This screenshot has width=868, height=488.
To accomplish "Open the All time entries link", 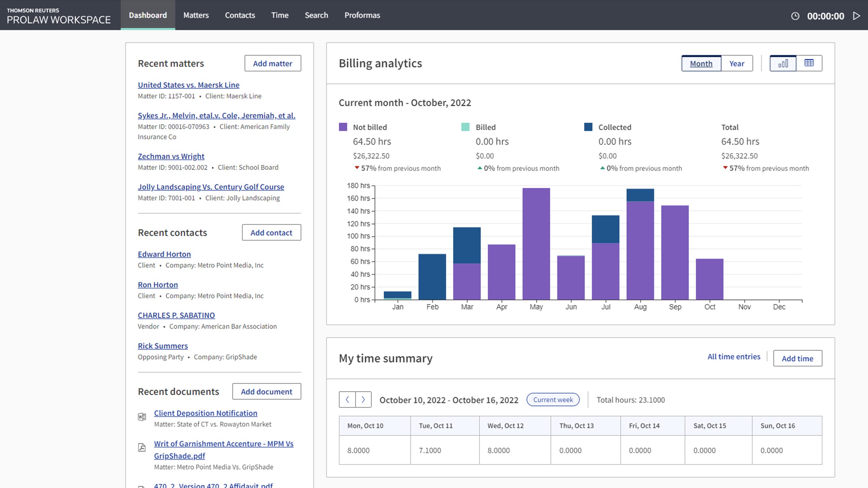I will click(x=734, y=357).
